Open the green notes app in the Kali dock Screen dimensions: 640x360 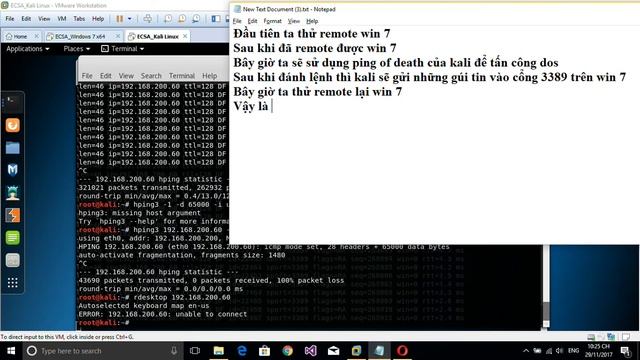12,238
